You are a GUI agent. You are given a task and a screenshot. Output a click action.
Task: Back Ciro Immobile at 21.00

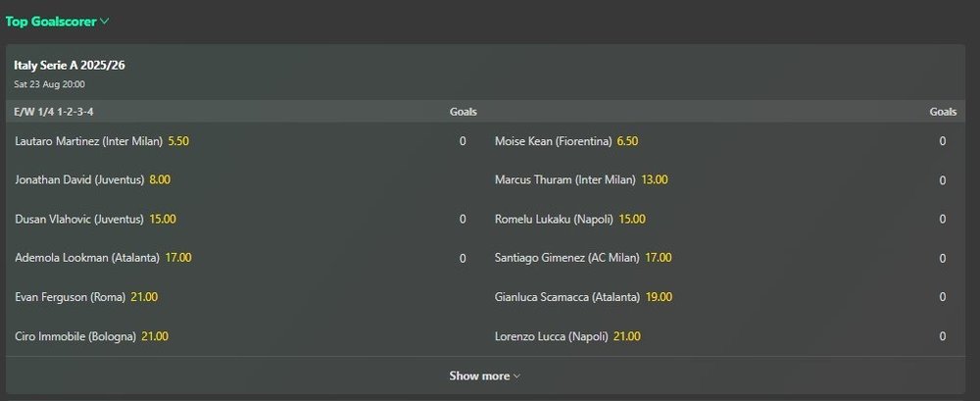tap(155, 336)
